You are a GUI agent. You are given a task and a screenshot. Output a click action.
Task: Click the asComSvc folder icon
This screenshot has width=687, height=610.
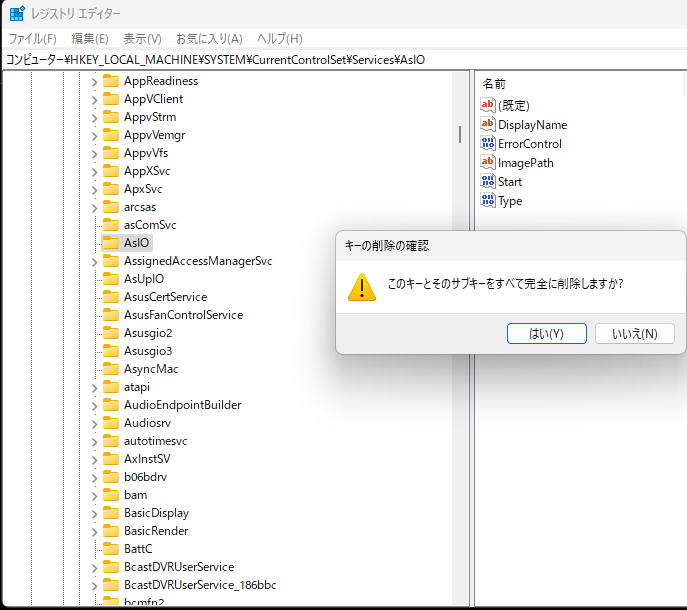click(x=111, y=224)
